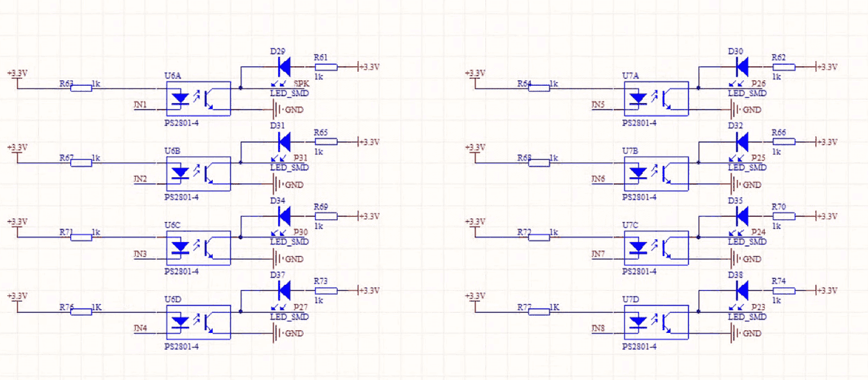
Task: Pick the D30 LED diode symbol
Action: click(742, 67)
